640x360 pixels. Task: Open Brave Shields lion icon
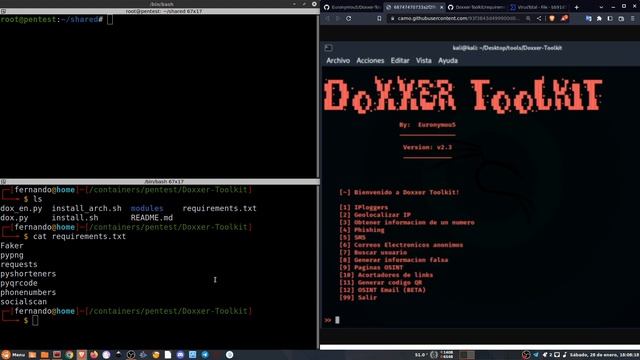pyautogui.click(x=552, y=18)
